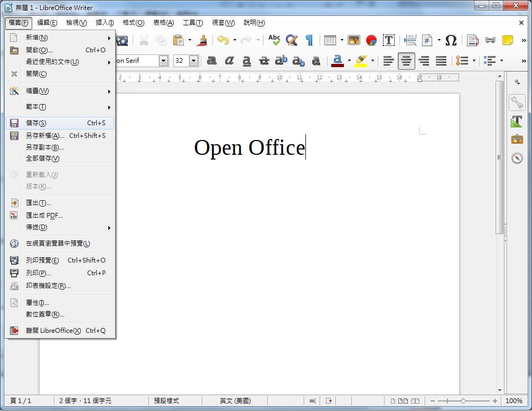
Task: Toggle Bold formatting in the toolbar
Action: tap(212, 61)
